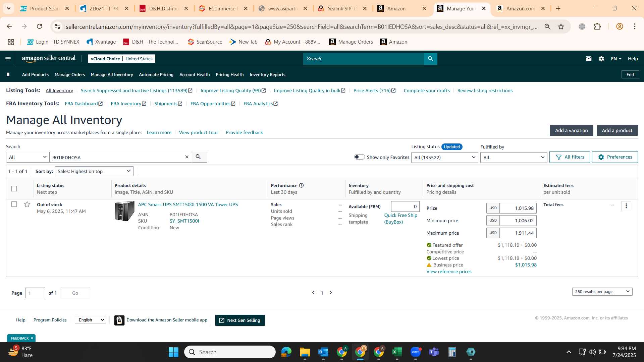This screenshot has width=644, height=362.
Task: Open the Fulfilled by dropdown
Action: (x=514, y=157)
